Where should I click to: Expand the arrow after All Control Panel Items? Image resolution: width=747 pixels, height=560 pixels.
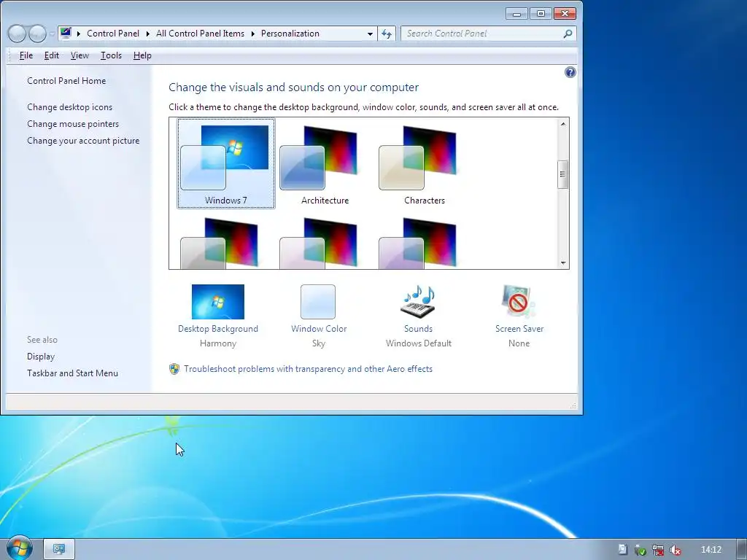click(x=253, y=34)
